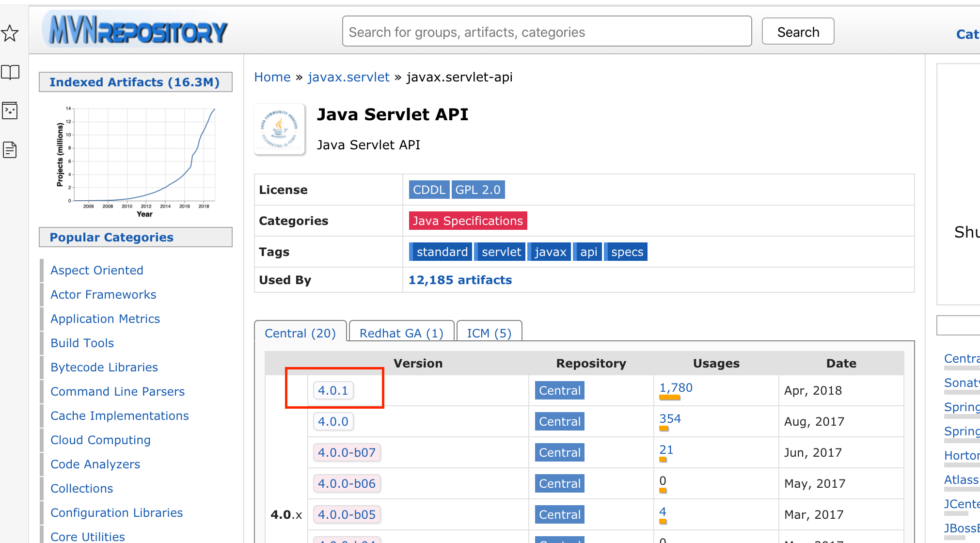Select the servlet tag
The width and height of the screenshot is (980, 543).
click(x=501, y=252)
